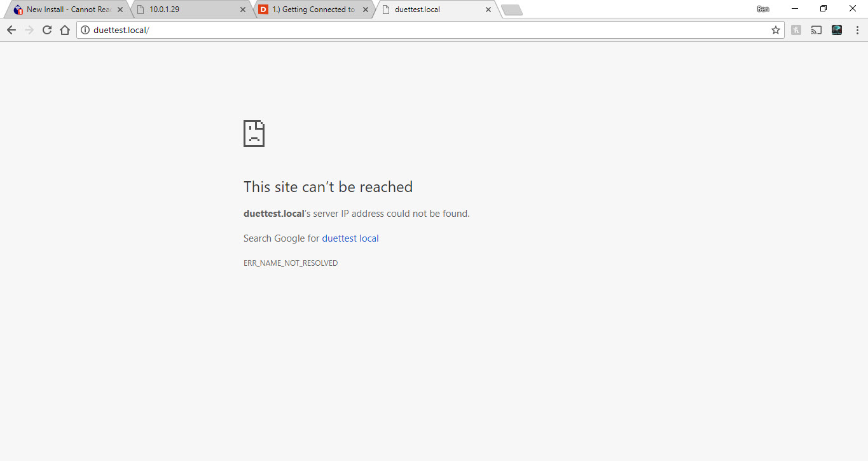Reload the page with refresh icon
Screen dimensions: 868x461
pos(46,30)
